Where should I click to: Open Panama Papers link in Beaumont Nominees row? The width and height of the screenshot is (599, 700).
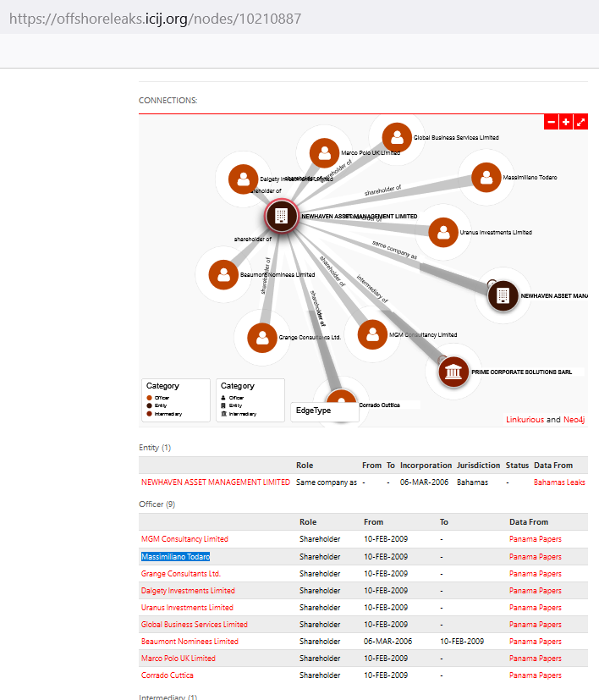[536, 642]
